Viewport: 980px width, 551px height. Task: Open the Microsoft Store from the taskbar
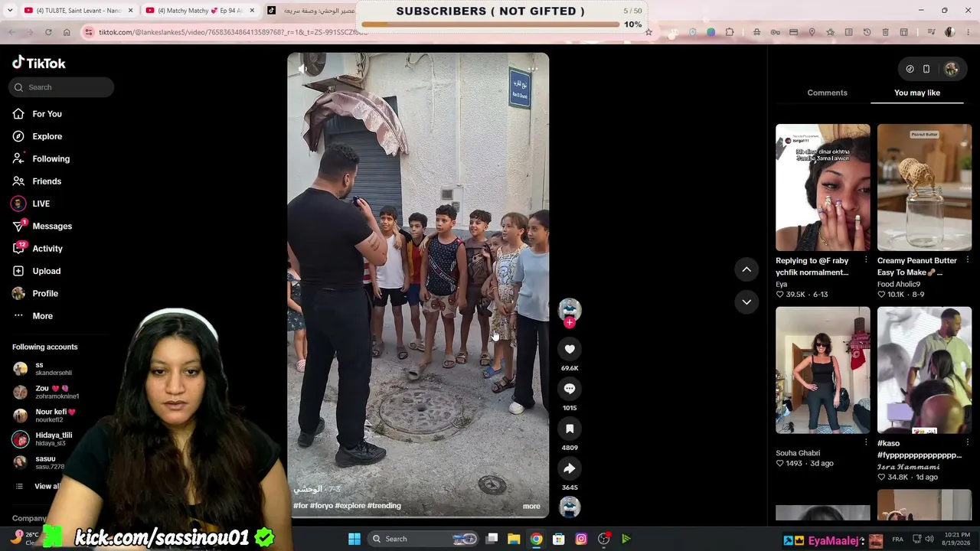(x=559, y=539)
